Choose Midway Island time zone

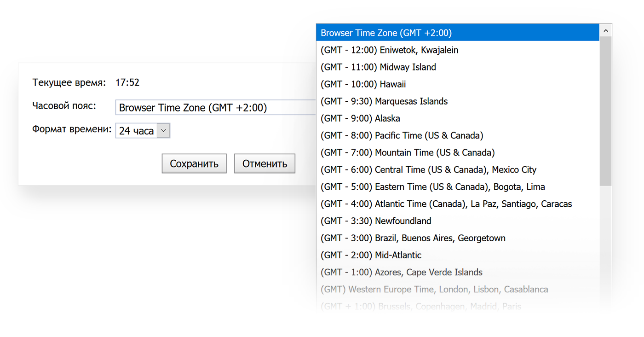click(x=378, y=67)
